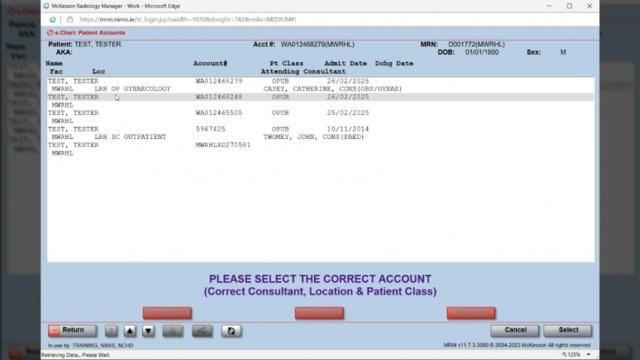
Task: Click DOB value 01/01/1950
Action: tap(482, 52)
